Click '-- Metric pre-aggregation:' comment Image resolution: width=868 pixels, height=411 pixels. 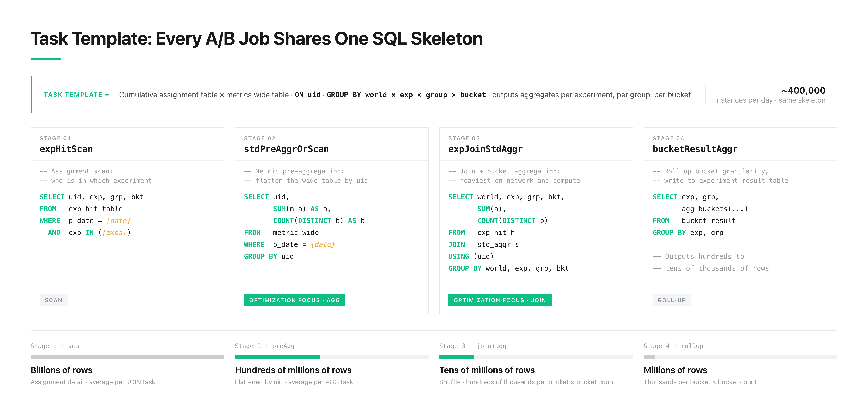tap(294, 171)
